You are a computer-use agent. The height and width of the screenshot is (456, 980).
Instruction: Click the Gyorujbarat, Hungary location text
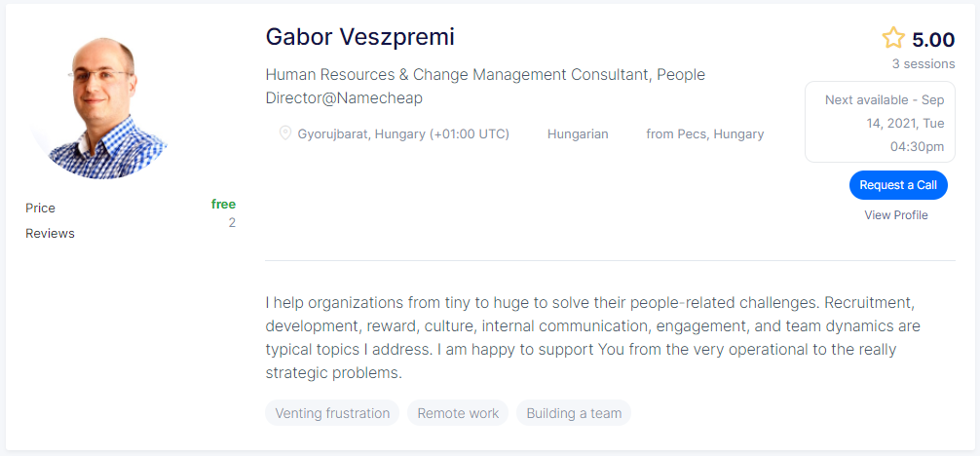point(403,133)
